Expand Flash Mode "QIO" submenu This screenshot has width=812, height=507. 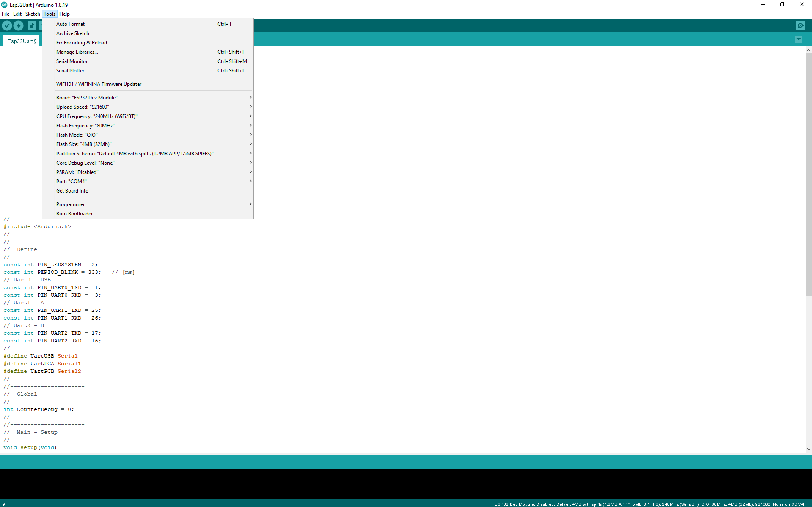coord(148,135)
